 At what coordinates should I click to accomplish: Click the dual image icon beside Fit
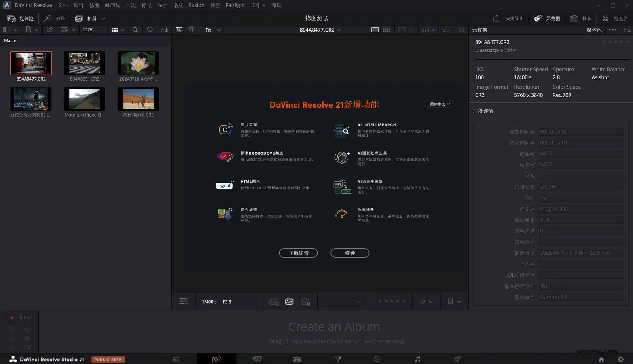pyautogui.click(x=191, y=30)
